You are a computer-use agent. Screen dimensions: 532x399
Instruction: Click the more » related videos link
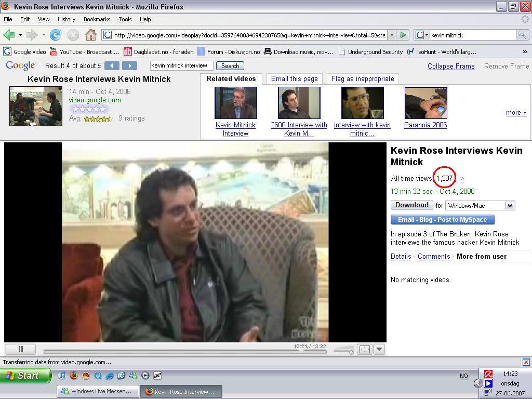516,113
